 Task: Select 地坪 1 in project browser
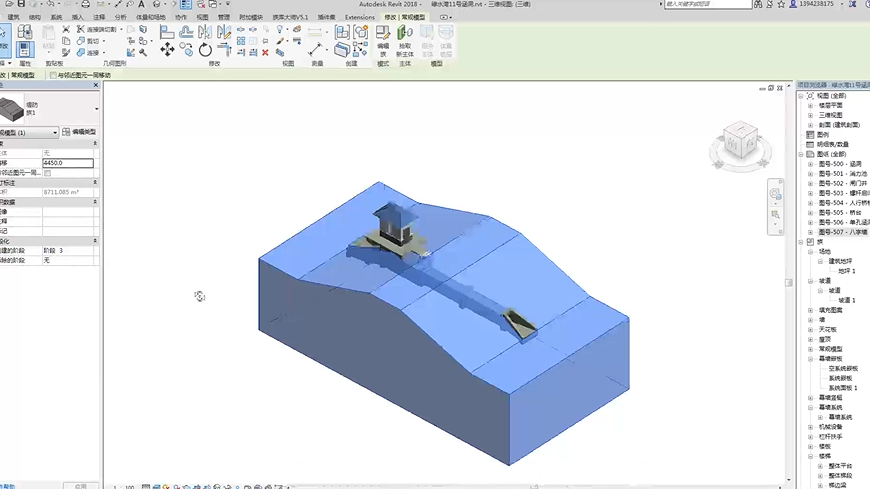pos(847,271)
